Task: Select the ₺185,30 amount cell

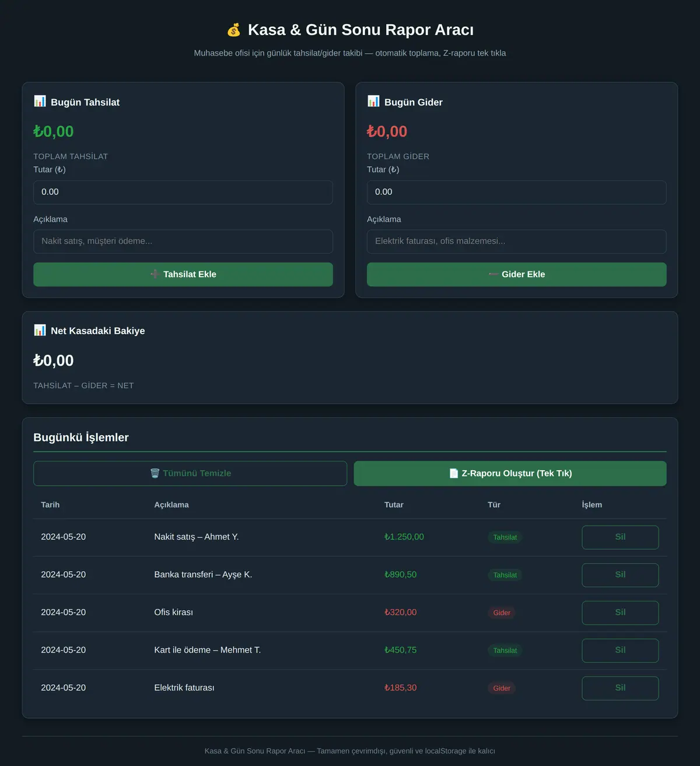Action: click(x=401, y=688)
